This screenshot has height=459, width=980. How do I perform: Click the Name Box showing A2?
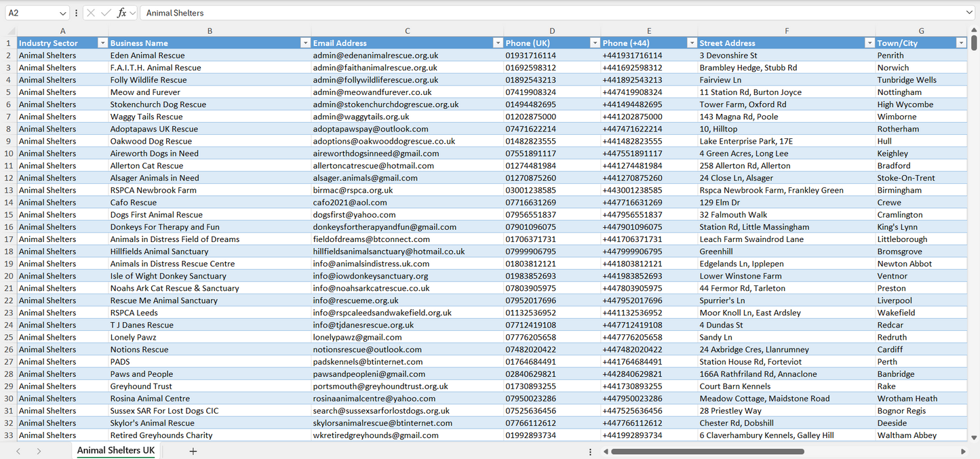(x=31, y=13)
